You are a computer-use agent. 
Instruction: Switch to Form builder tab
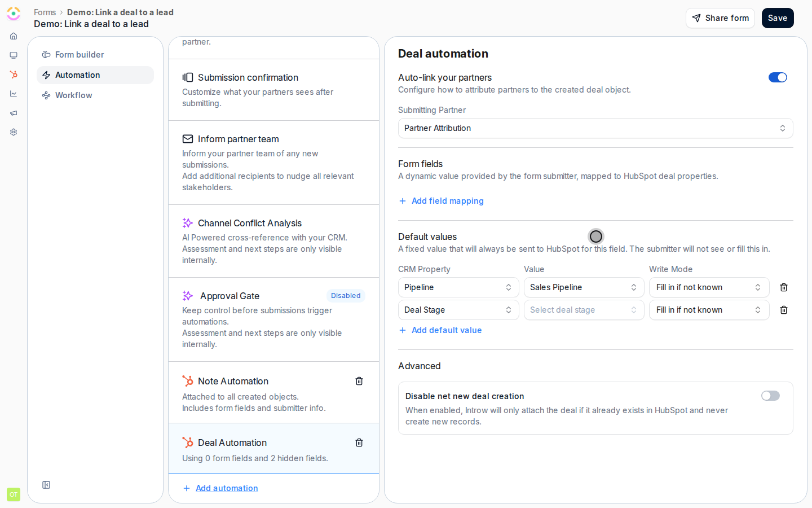[x=95, y=55]
